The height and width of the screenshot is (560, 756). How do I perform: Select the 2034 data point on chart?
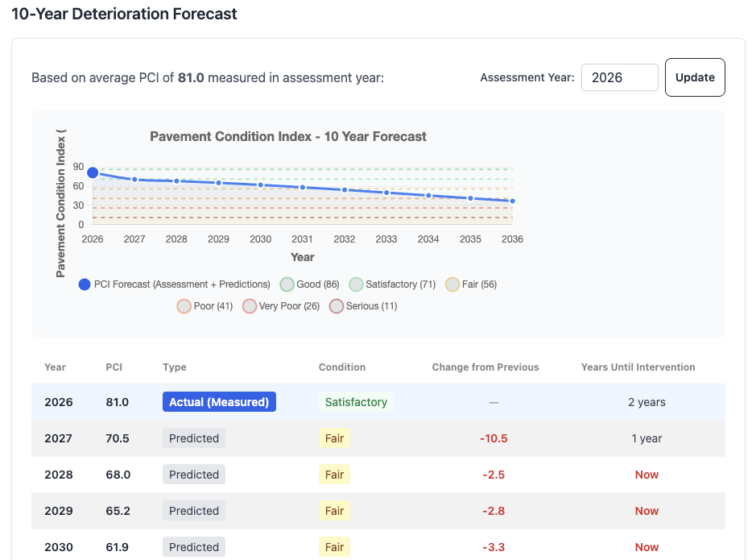pos(428,195)
